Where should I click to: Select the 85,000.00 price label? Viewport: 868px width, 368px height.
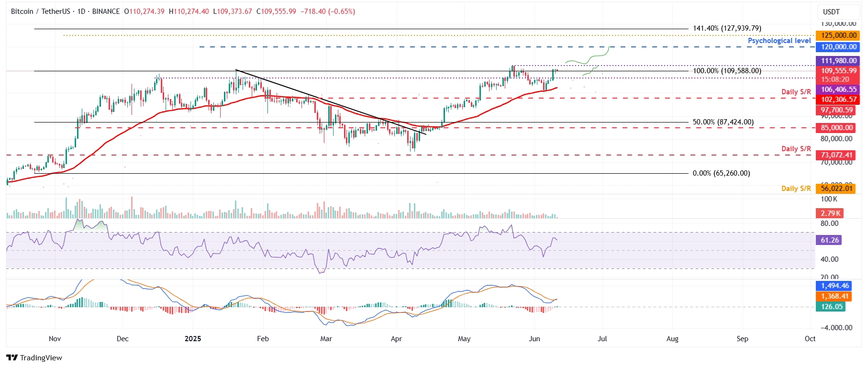pyautogui.click(x=836, y=128)
